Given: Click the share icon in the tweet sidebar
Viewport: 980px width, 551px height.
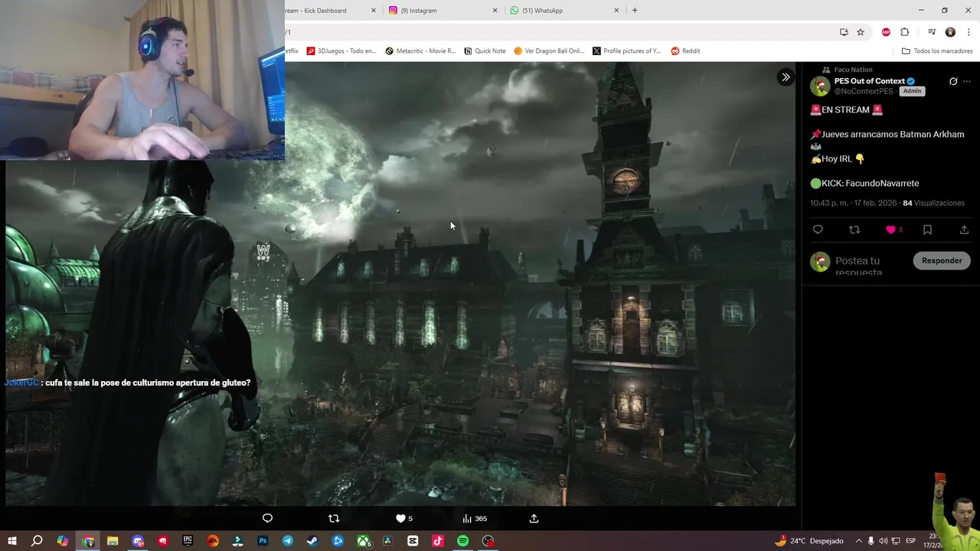Looking at the screenshot, I should (964, 230).
